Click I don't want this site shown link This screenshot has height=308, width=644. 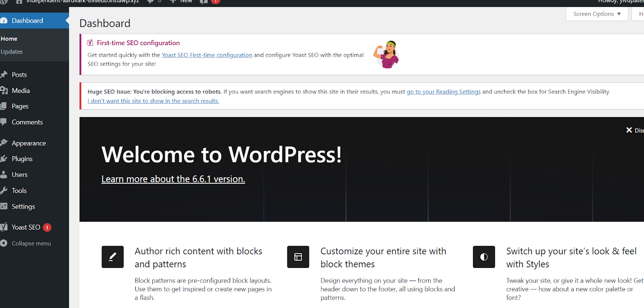pyautogui.click(x=153, y=101)
